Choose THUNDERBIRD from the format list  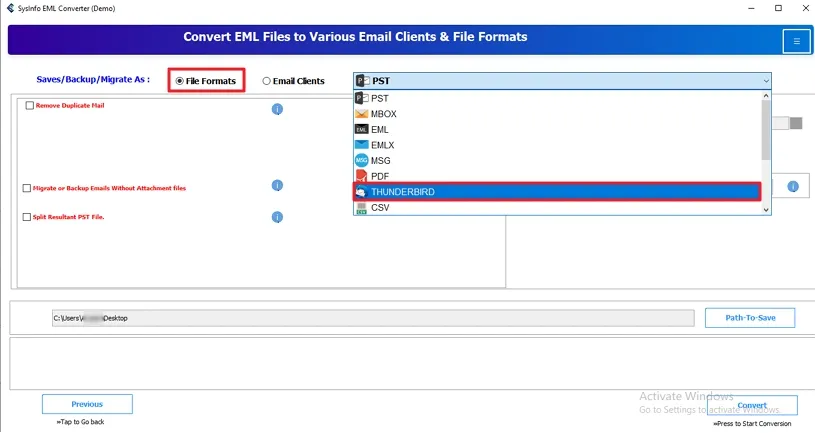[x=557, y=192]
